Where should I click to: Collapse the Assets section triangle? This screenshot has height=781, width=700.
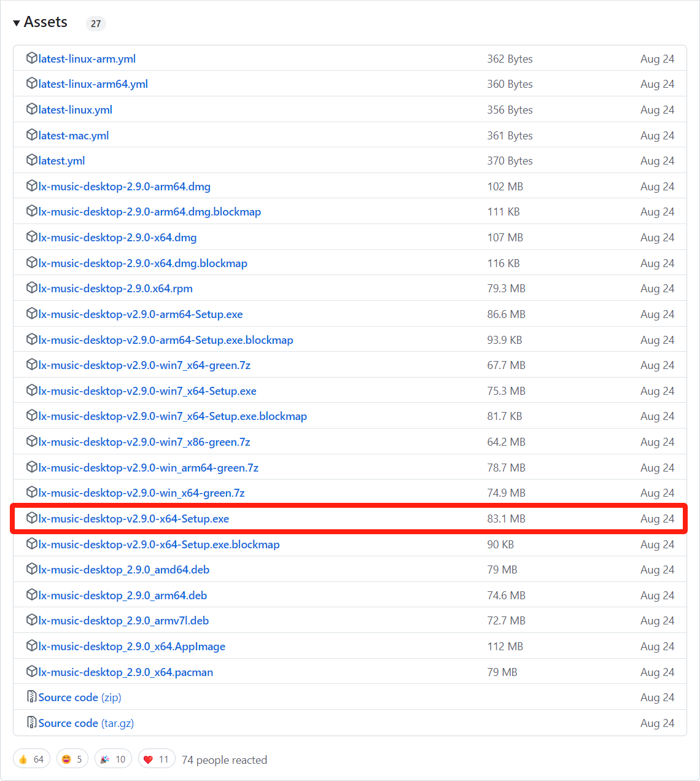pyautogui.click(x=17, y=23)
